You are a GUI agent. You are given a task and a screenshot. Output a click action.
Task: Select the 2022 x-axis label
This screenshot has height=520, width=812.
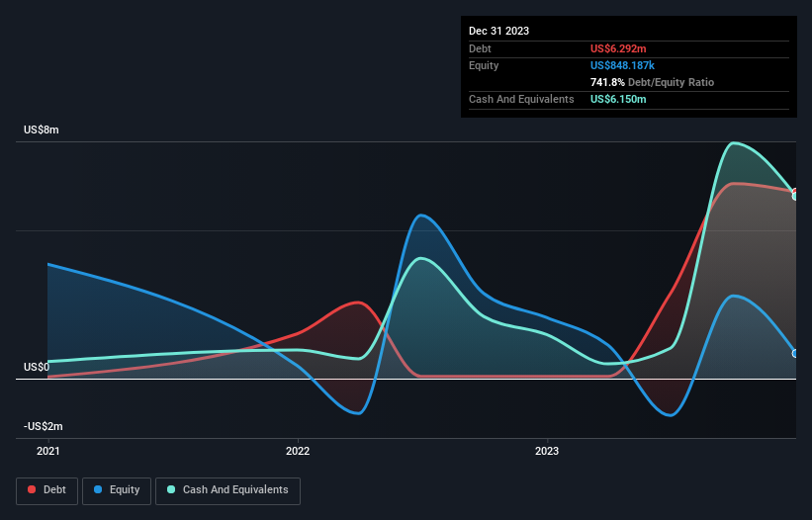(298, 451)
